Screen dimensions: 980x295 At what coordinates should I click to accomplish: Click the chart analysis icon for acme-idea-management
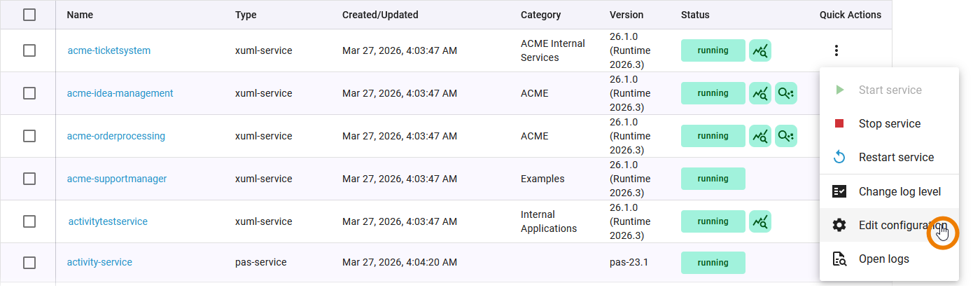[759, 93]
